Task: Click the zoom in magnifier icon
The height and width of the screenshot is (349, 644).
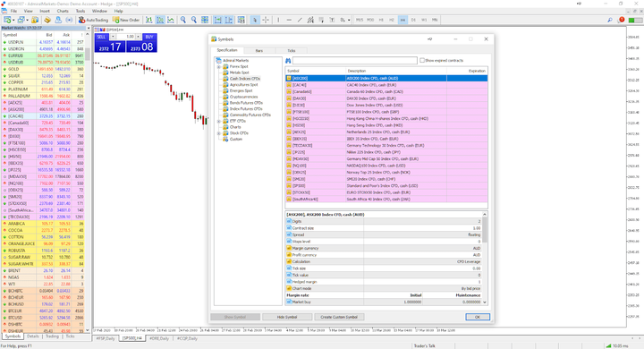Action: (183, 20)
